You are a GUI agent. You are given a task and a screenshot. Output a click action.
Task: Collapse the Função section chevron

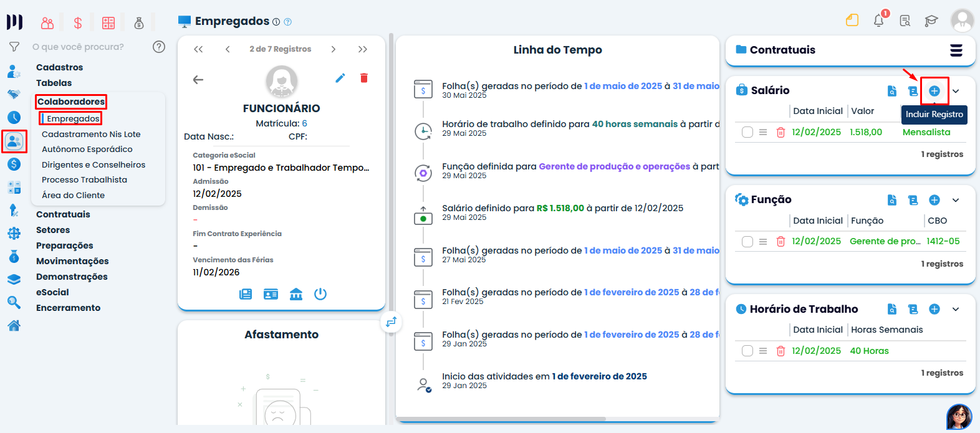coord(956,200)
